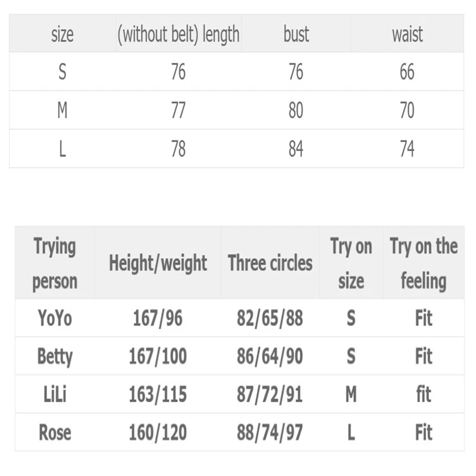Click the 163/115 height/weight value
The width and height of the screenshot is (476, 476).
(x=158, y=394)
